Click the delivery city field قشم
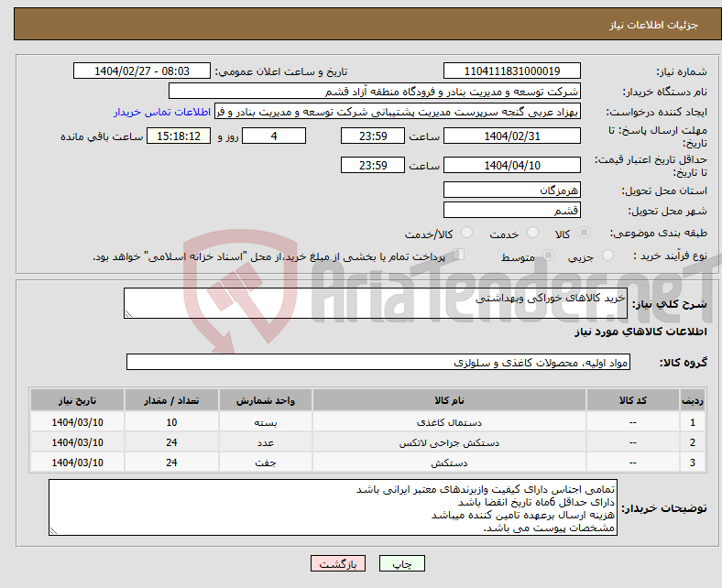The image size is (722, 588). (511, 210)
